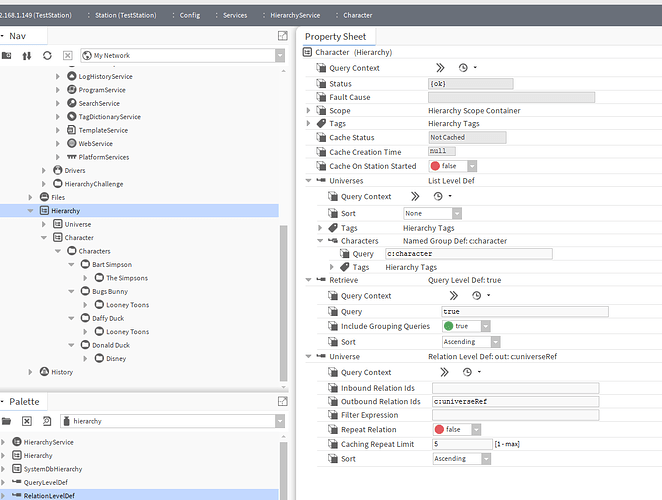Viewport: 662px width, 500px height.
Task: Click the Outbound Relation Ids input field
Action: point(515,401)
